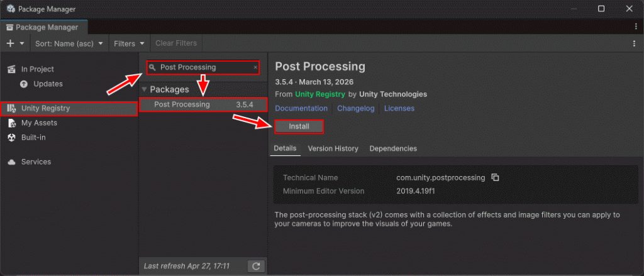Open the Filters dropdown

pyautogui.click(x=130, y=43)
